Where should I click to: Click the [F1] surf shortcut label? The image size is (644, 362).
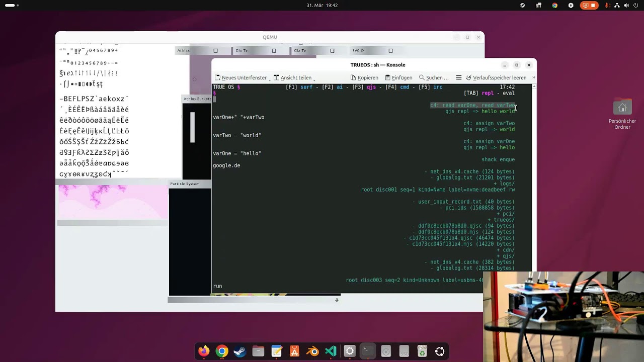tap(299, 87)
